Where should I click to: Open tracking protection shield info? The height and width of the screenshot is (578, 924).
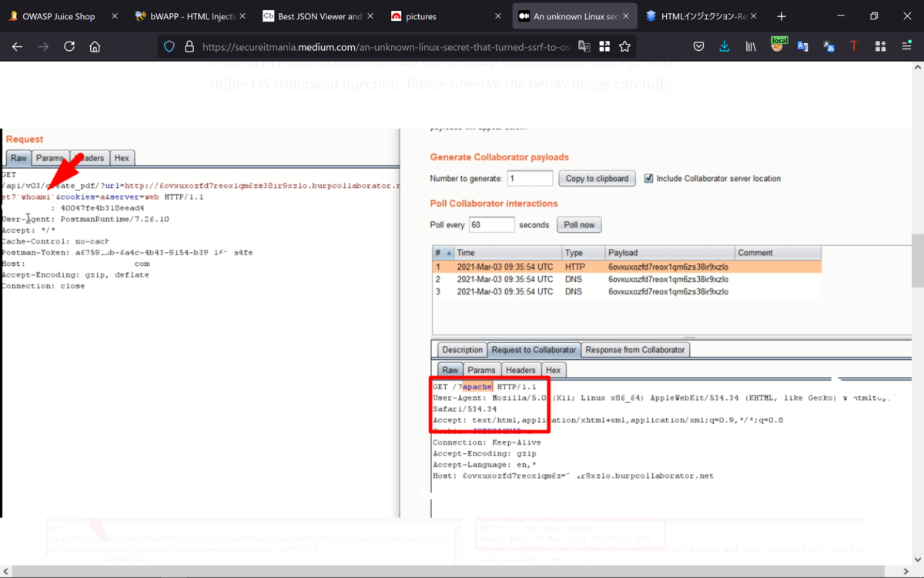click(170, 46)
